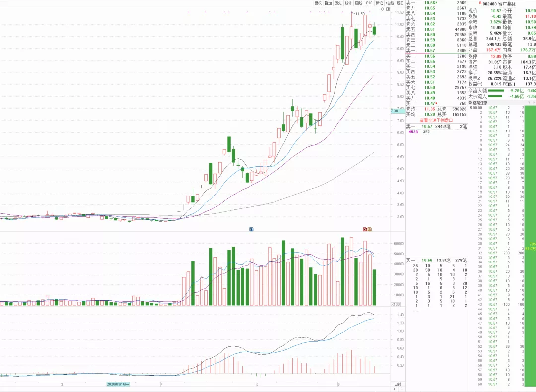
Task: Select 买一 price 10.56 row
Action: tap(436, 56)
